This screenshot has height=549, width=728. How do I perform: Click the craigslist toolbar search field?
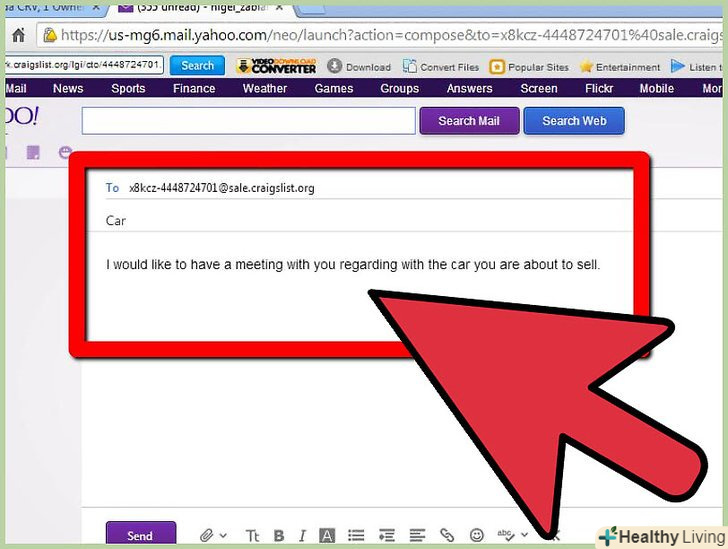click(84, 65)
